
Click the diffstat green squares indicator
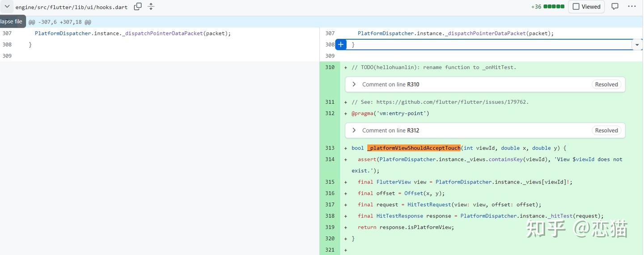554,7
